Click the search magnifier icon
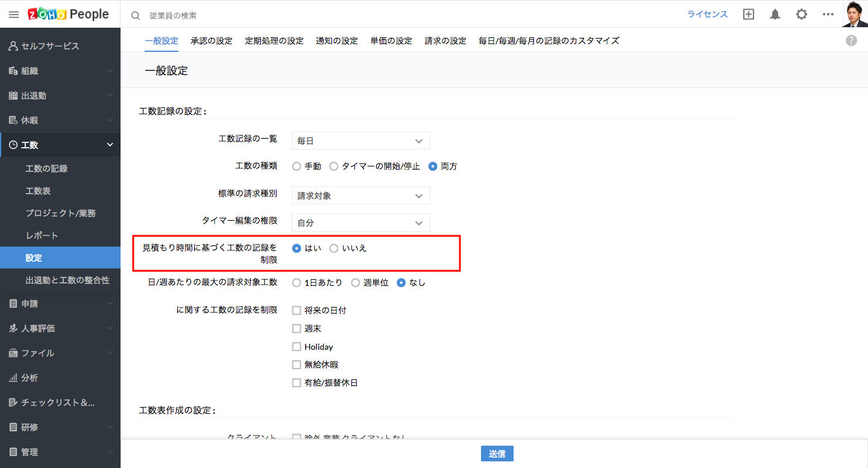868x468 pixels. 136,15
